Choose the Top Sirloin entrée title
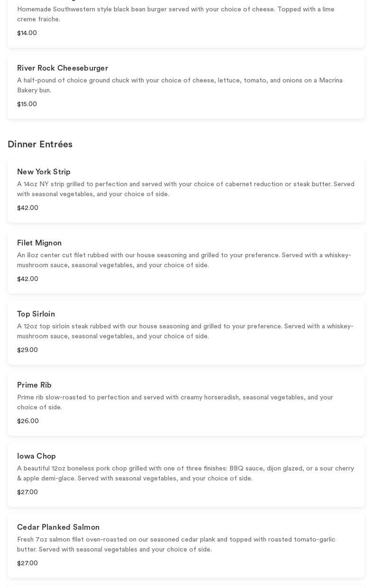Image resolution: width=372 pixels, height=588 pixels. click(x=36, y=314)
